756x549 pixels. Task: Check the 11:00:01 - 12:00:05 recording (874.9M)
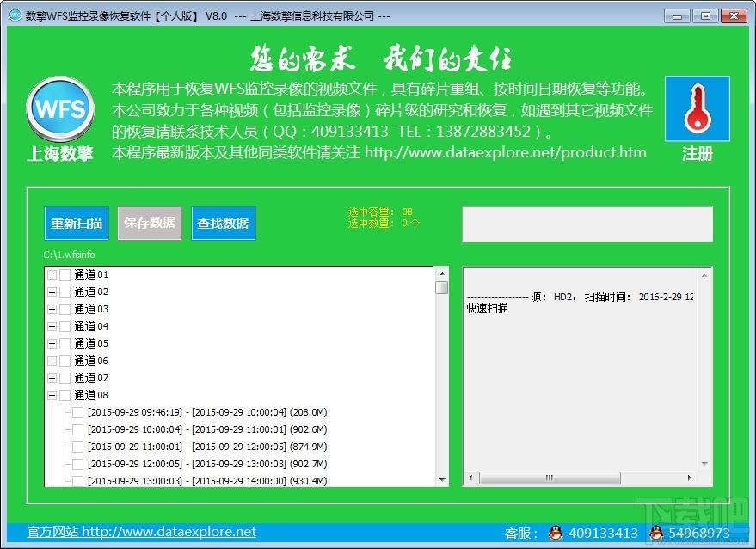(77, 447)
